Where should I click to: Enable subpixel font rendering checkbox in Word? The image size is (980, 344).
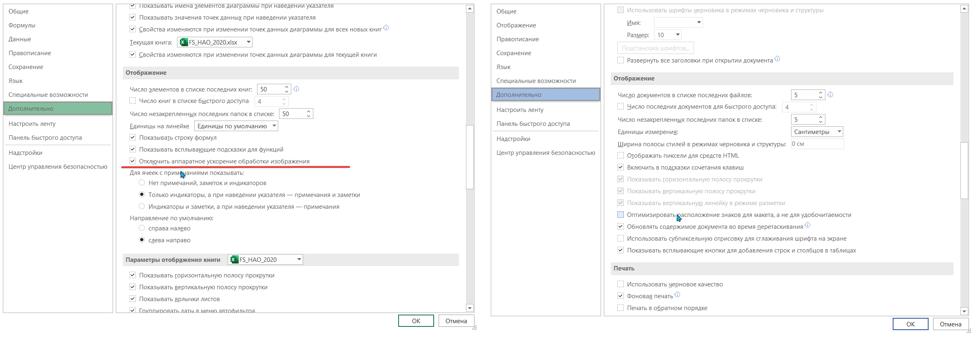[621, 238]
